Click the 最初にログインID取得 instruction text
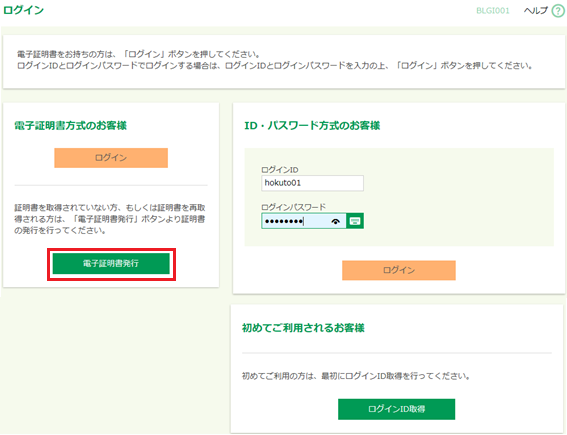Image resolution: width=567 pixels, height=435 pixels. pyautogui.click(x=356, y=376)
